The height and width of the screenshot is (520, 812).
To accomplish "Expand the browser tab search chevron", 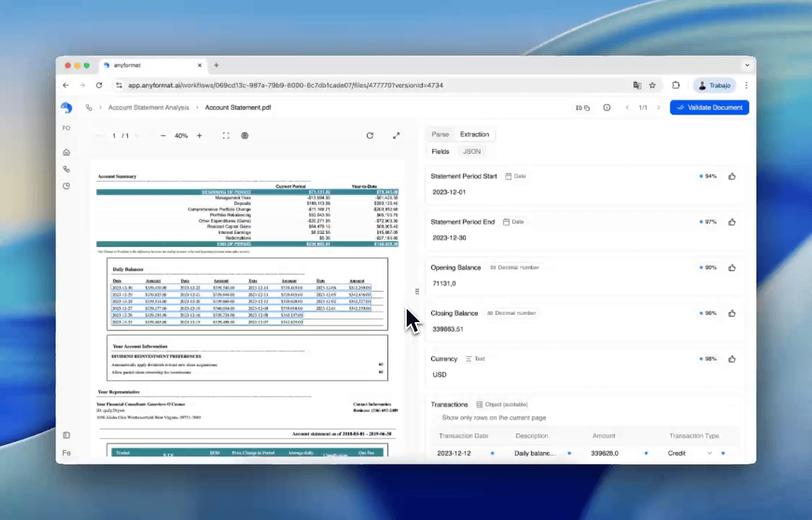I will pyautogui.click(x=747, y=65).
